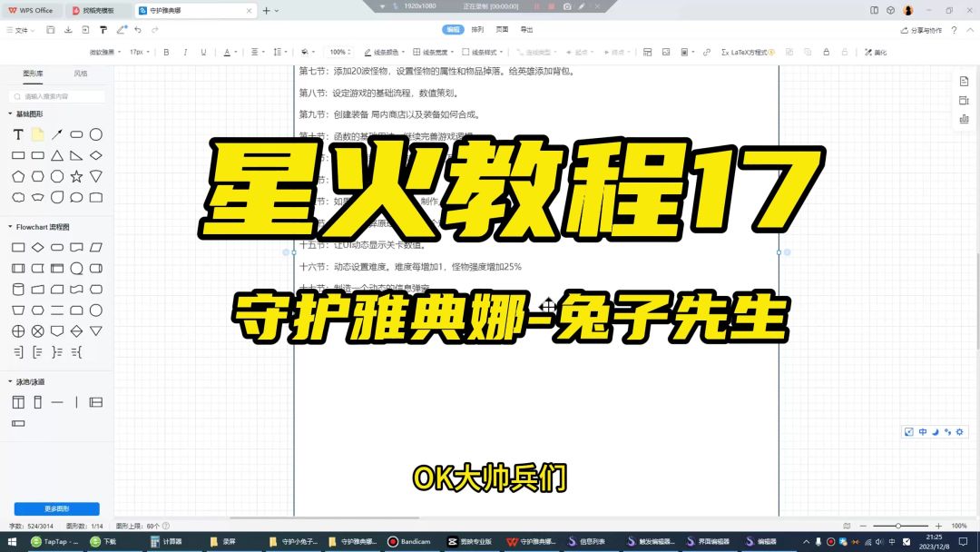Toggle bold text formatting
Screen dimensions: 980x552
pyautogui.click(x=166, y=53)
